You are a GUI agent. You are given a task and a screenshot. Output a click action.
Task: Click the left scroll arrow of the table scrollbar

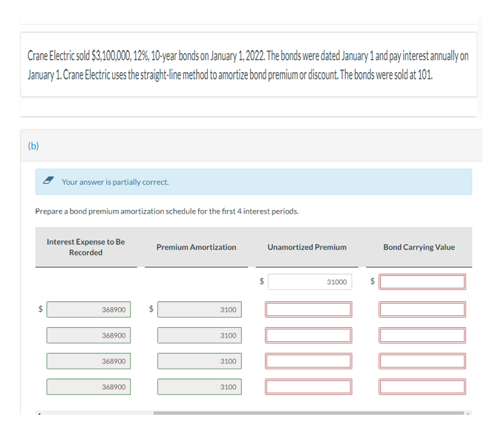[x=39, y=413]
